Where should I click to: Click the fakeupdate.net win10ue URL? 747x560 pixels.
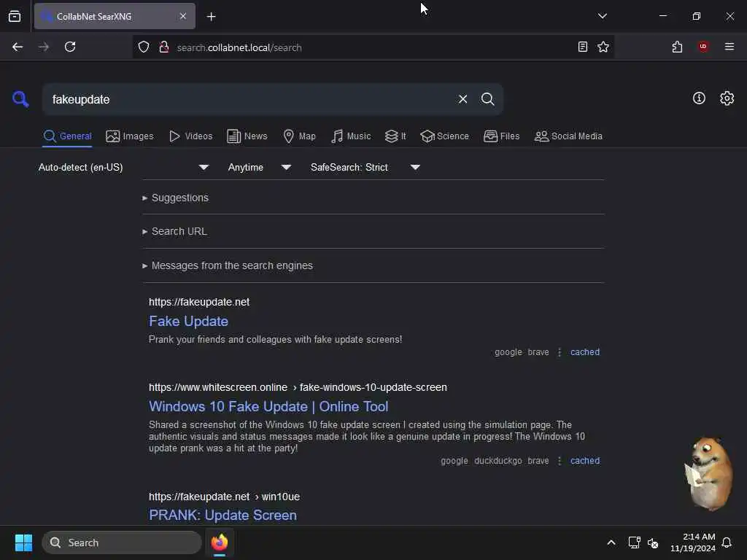pyautogui.click(x=224, y=497)
